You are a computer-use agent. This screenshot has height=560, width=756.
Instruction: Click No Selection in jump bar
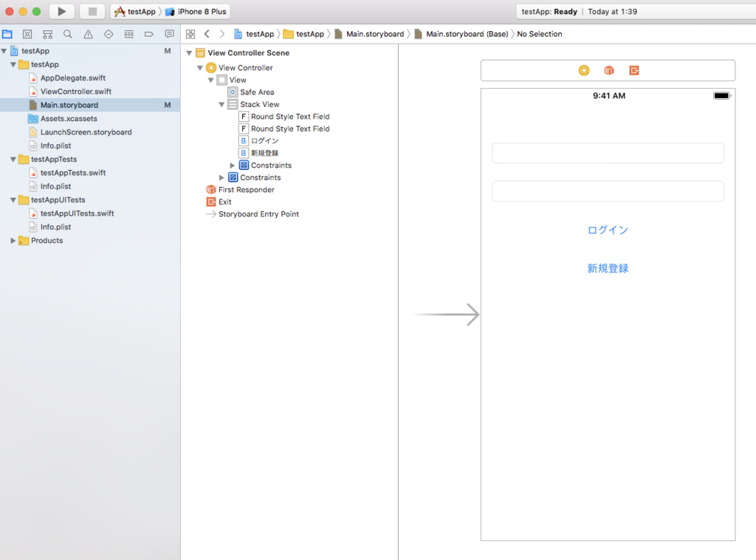pos(540,34)
